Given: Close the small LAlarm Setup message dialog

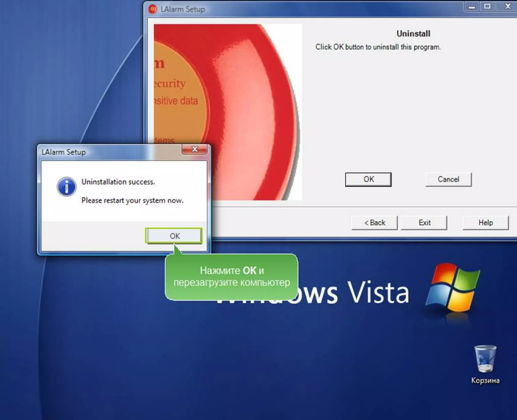Looking at the screenshot, I should click(194, 149).
